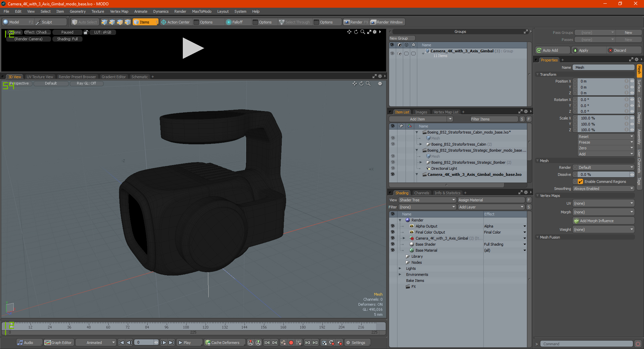Open the Add Layer dropdown
Screen dimensions: 644x349
[x=491, y=207]
